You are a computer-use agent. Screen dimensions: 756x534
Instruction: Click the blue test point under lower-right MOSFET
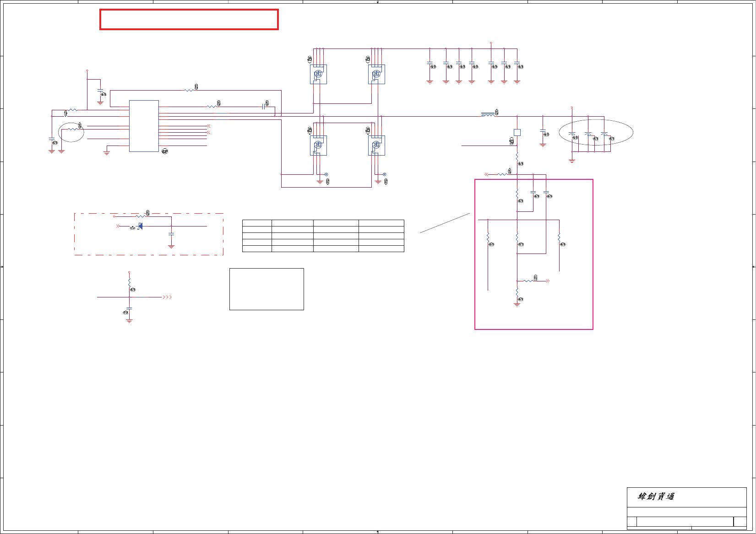pos(384,174)
